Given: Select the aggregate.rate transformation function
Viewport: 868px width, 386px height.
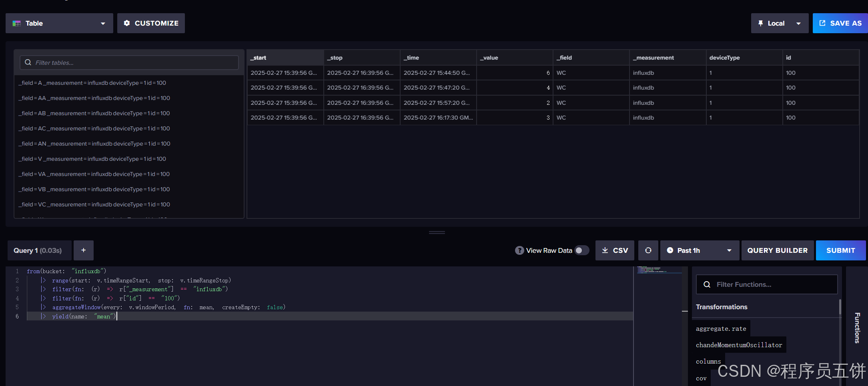Looking at the screenshot, I should click(x=721, y=328).
